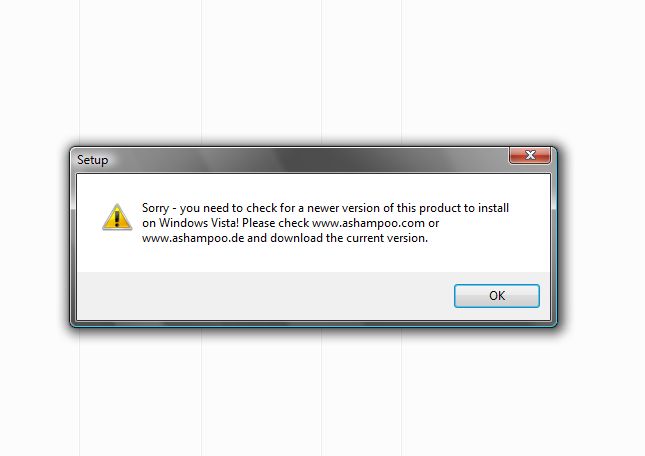Click the gray footer area beside OK
645x456 pixels.
[x=263, y=296]
